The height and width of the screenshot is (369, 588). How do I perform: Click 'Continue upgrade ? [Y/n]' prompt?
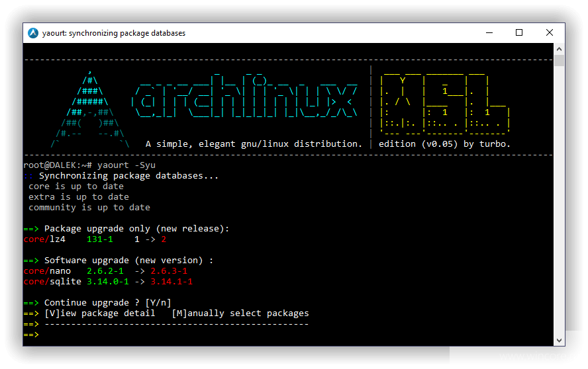pyautogui.click(x=108, y=303)
